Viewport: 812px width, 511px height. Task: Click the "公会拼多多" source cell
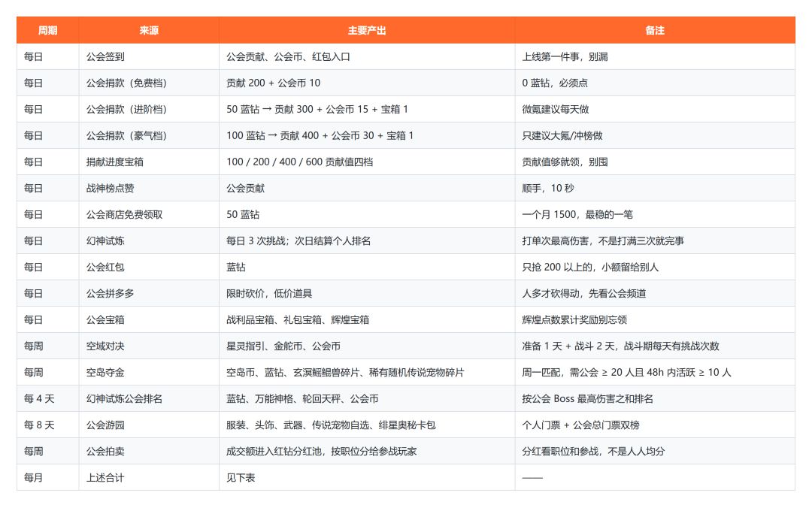pos(149,294)
